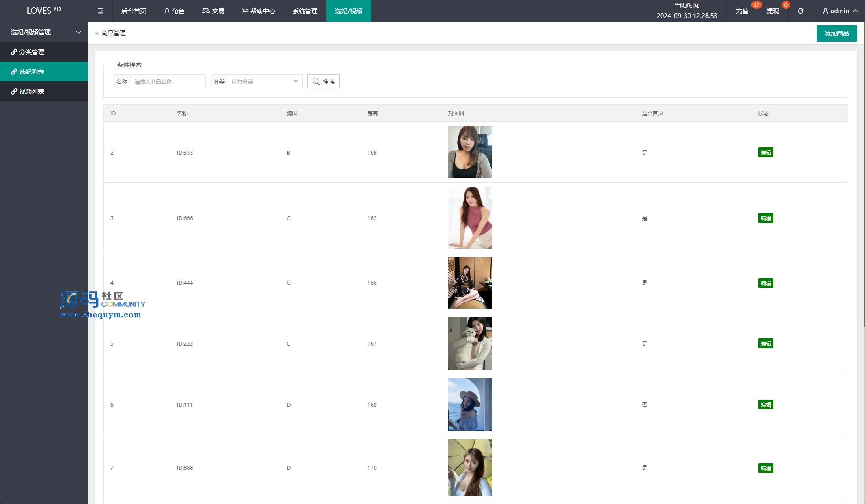865x504 pixels.
Task: Collapse the 选妃/视频管理 sidebar group
Action: [x=44, y=32]
